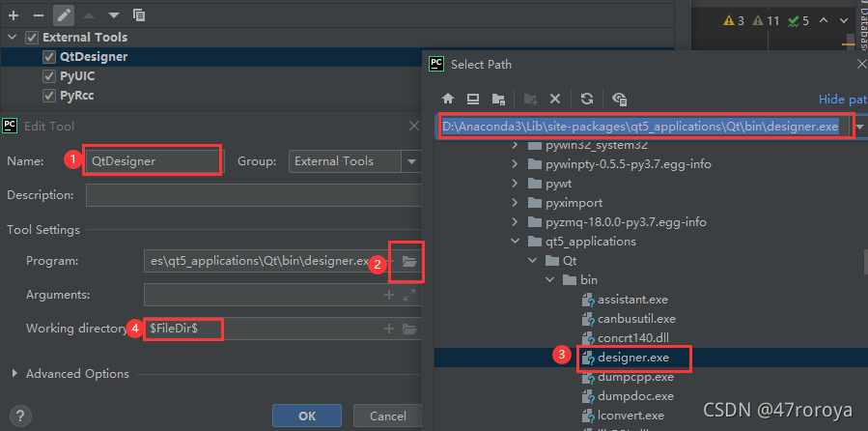Screen dimensions: 868x431
Task: Click OK in Edit Tool dialog
Action: tap(307, 417)
